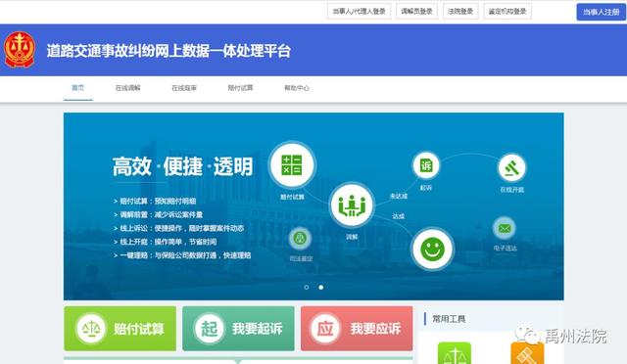This screenshot has width=627, height=364.
Task: Open the green 赔付试算 card
Action: point(120,329)
